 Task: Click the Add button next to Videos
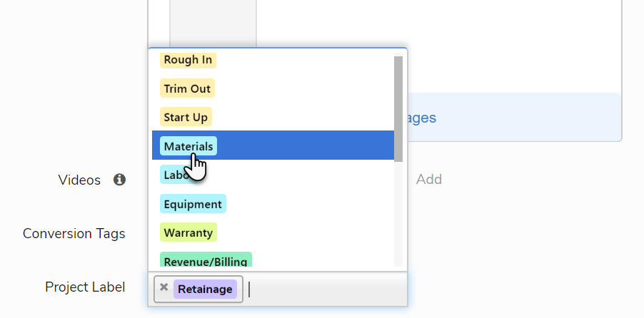429,179
